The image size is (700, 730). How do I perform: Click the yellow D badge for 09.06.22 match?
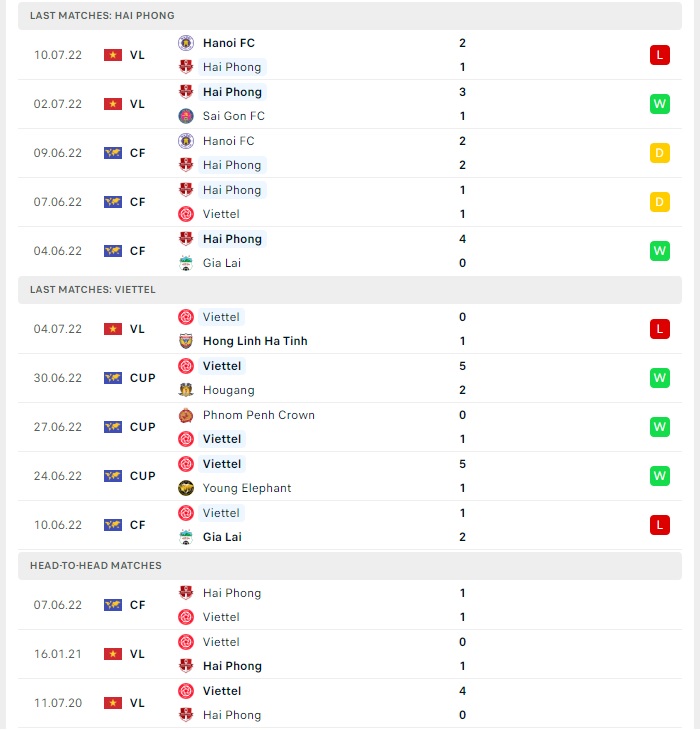coord(660,153)
